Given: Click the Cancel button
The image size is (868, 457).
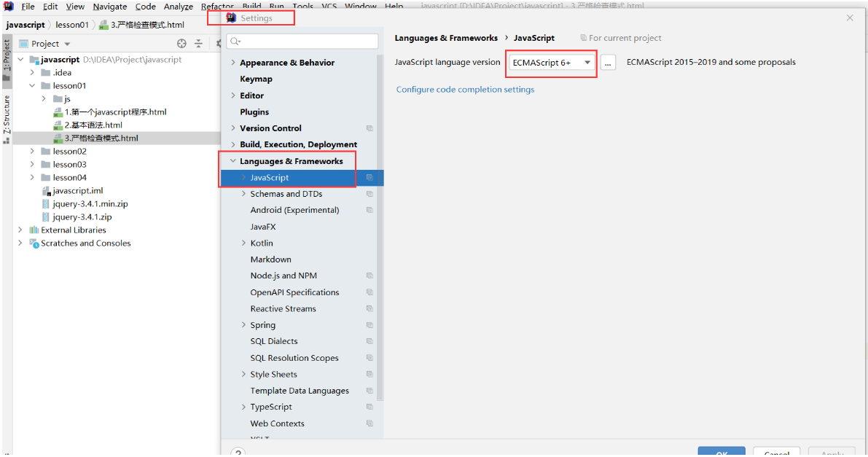Looking at the screenshot, I should tap(776, 451).
